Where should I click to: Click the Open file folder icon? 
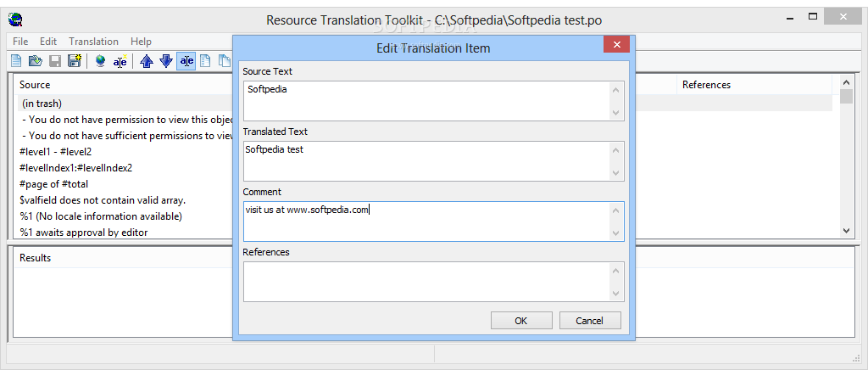(x=36, y=61)
